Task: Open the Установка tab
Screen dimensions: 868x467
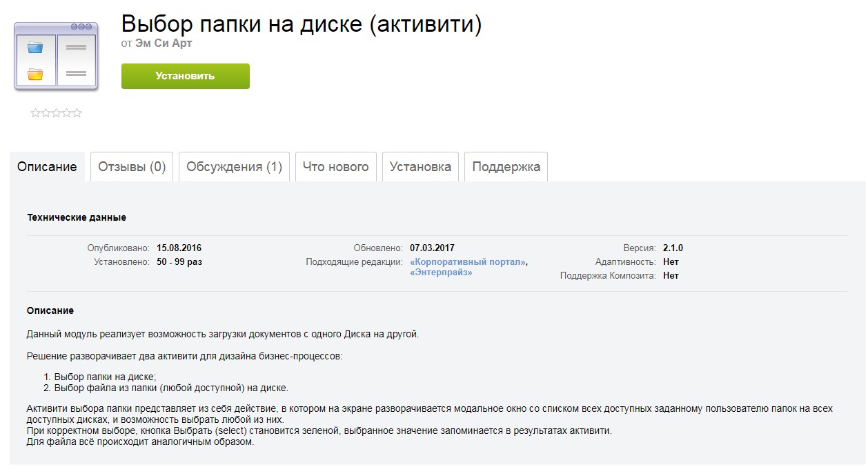Action: click(x=420, y=166)
